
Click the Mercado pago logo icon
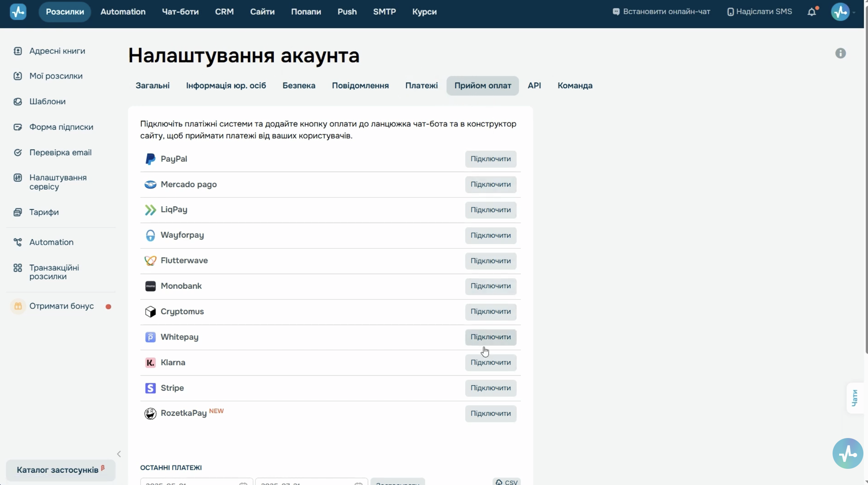tap(150, 184)
